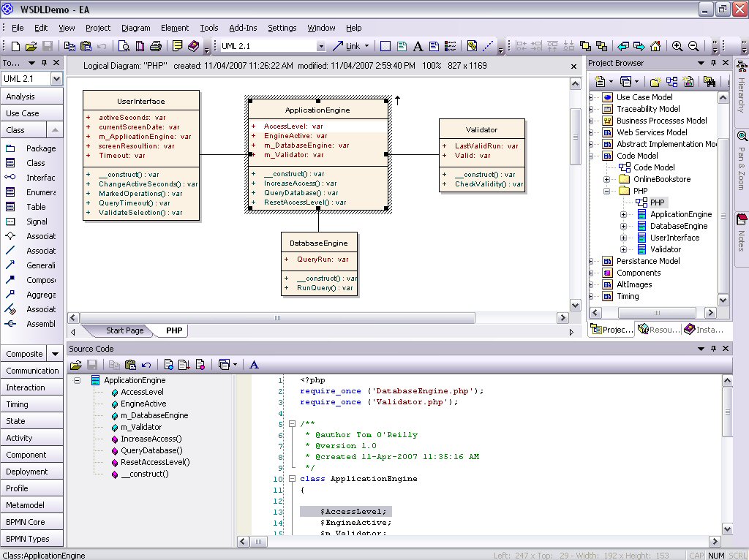This screenshot has width=749, height=560.
Task: Open the Composite toolbox group dropdown arrow
Action: pos(55,355)
